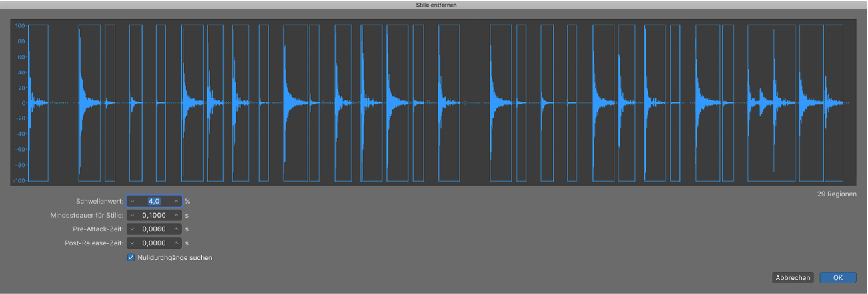Click the Pre-Attack-Zeit increase chevron

pos(176,229)
